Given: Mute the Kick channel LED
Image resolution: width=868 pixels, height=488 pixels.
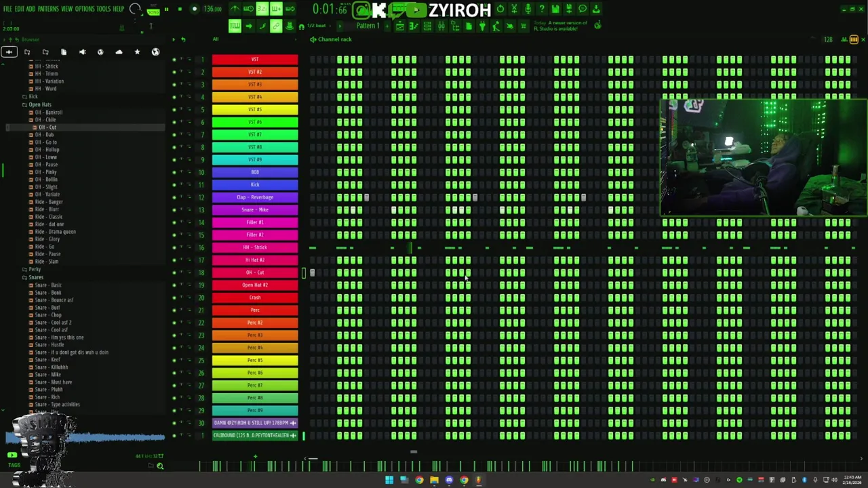Looking at the screenshot, I should point(174,185).
